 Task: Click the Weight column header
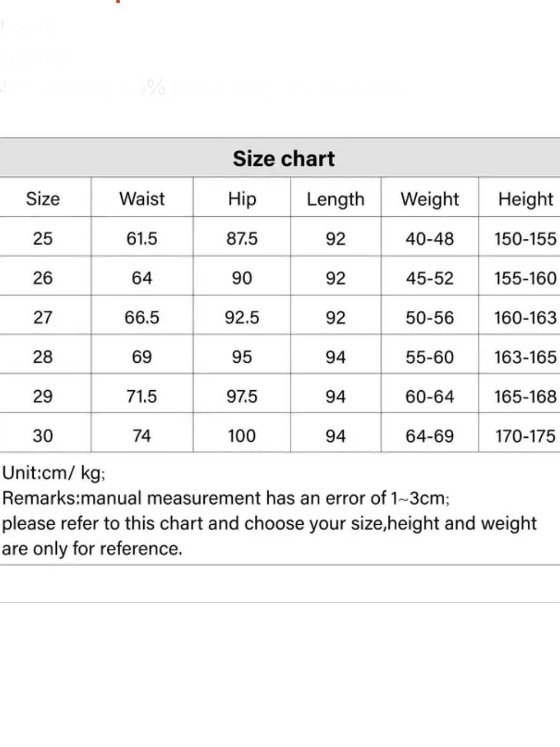coord(430,199)
